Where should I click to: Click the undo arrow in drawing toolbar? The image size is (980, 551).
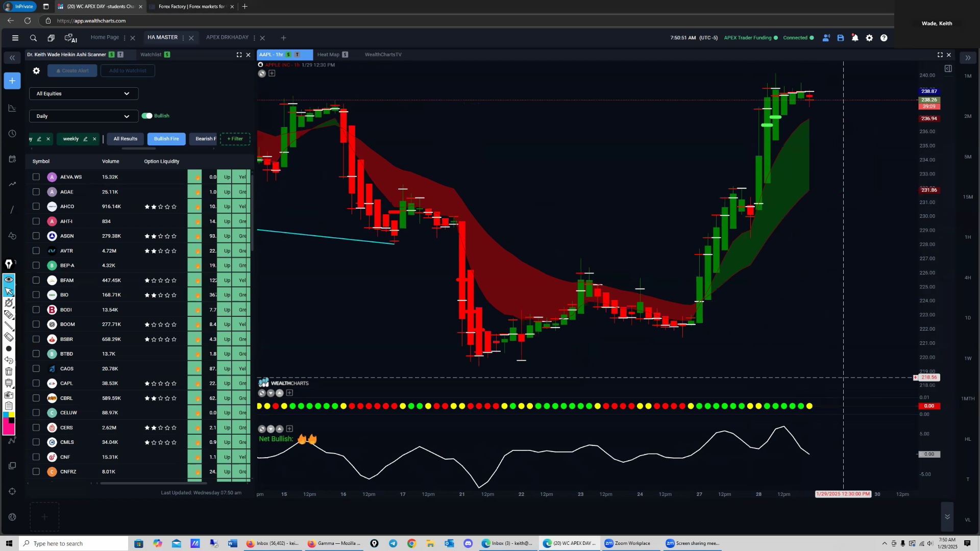tap(9, 360)
